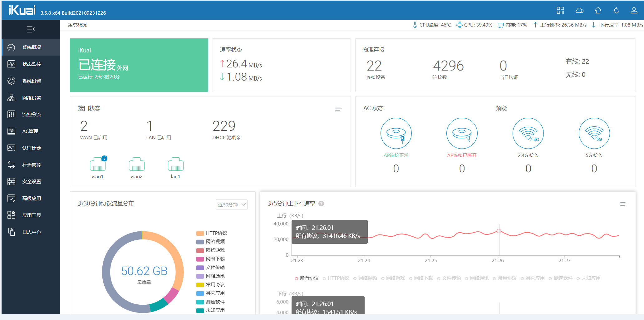The width and height of the screenshot is (644, 320).
Task: Toggle 常用协议 series in chart legend
Action: (505, 278)
